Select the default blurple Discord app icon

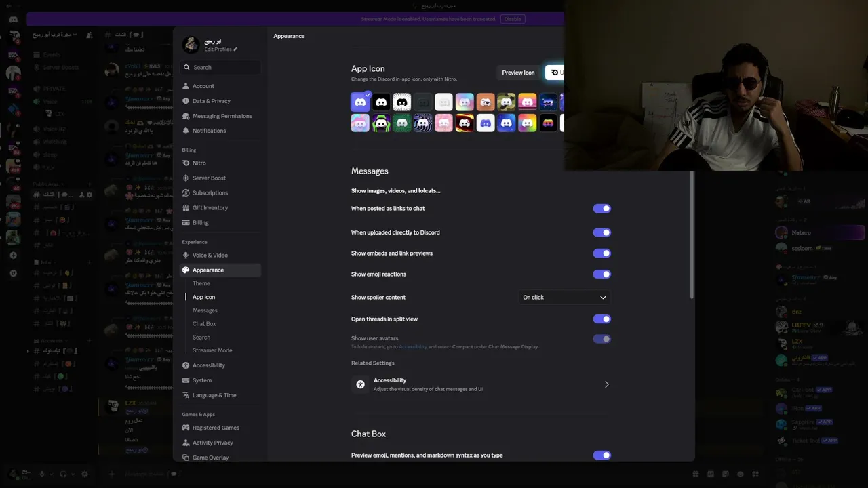360,102
